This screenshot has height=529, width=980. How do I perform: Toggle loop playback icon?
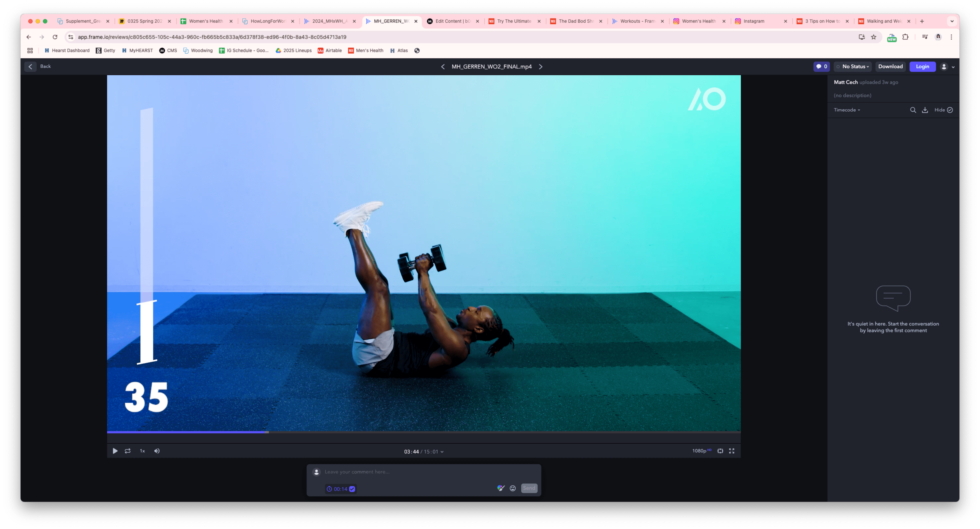tap(128, 451)
